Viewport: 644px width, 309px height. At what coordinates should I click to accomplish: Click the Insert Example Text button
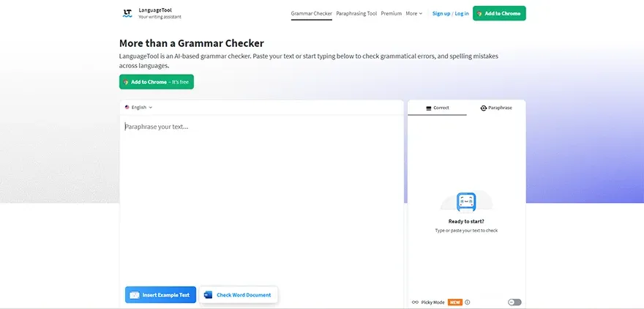click(160, 295)
